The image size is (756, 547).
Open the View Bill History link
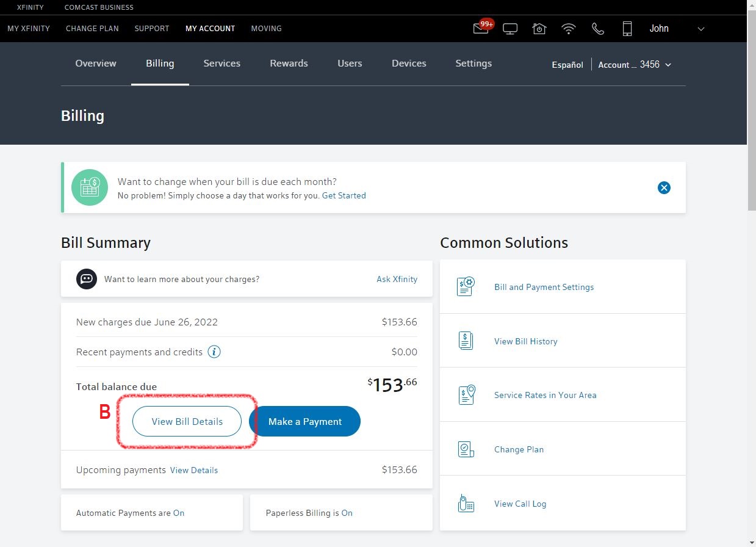tap(525, 341)
